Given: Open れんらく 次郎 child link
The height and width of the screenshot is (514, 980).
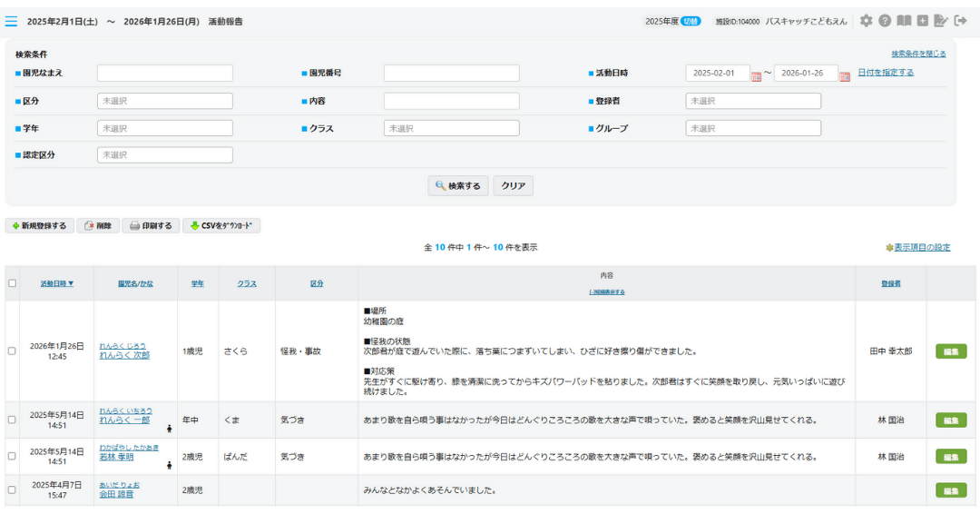Looking at the screenshot, I should (x=124, y=354).
